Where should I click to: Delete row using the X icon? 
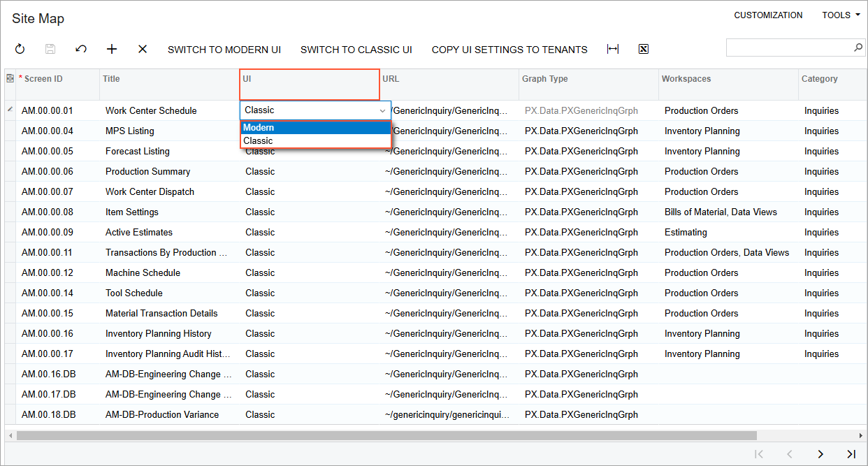tap(143, 49)
